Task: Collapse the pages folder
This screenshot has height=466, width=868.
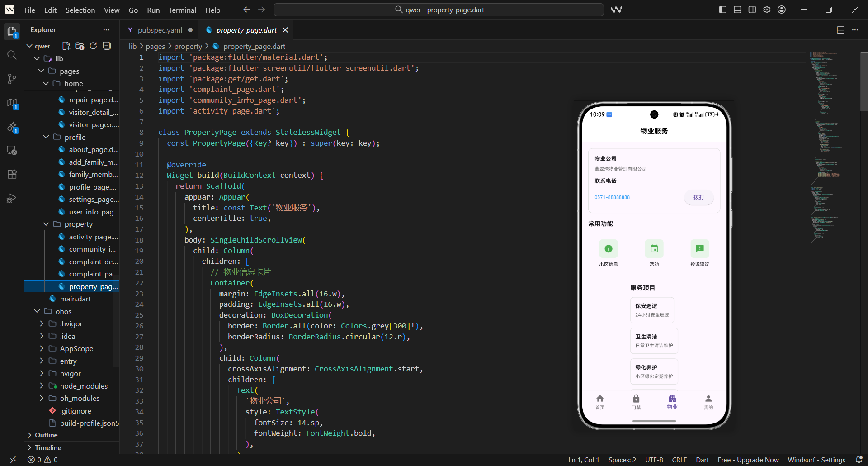Action: coord(41,71)
